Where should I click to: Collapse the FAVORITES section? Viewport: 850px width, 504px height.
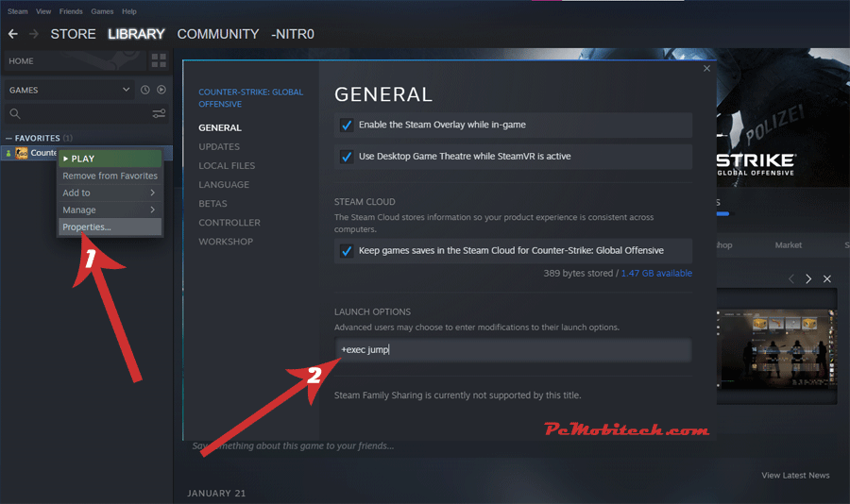tap(8, 138)
